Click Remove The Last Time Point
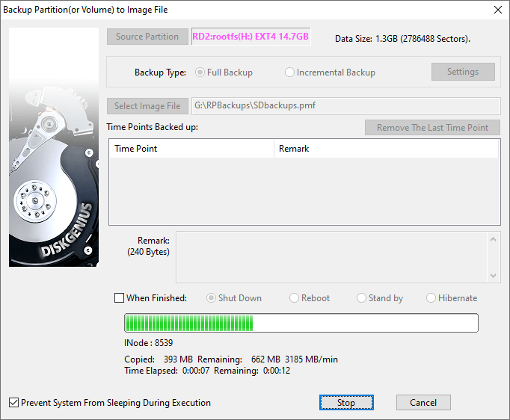 (432, 128)
